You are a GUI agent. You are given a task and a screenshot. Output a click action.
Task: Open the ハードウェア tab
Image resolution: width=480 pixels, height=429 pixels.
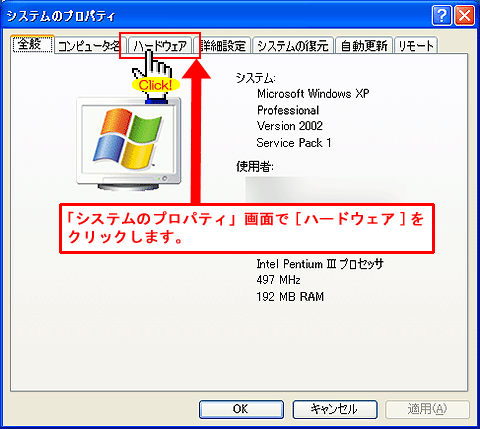click(x=160, y=46)
